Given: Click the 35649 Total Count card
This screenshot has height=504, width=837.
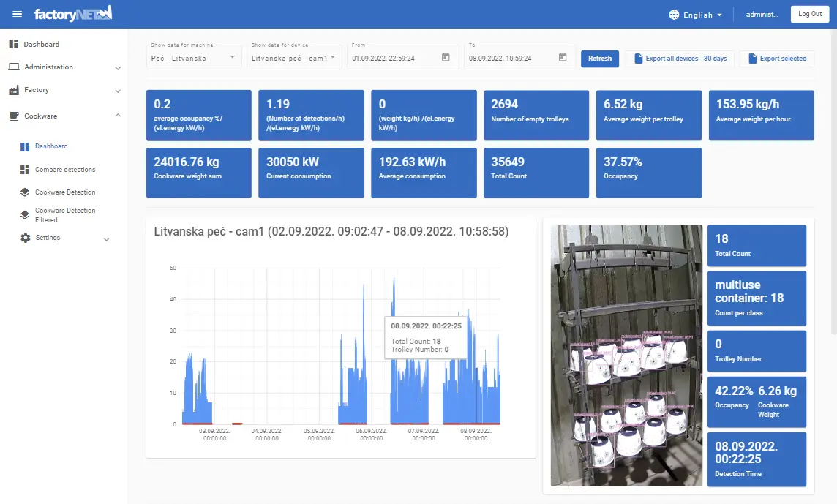Looking at the screenshot, I should coord(536,173).
